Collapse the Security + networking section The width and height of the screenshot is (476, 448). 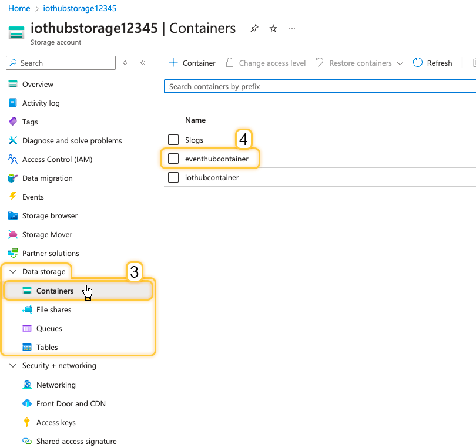click(x=13, y=366)
